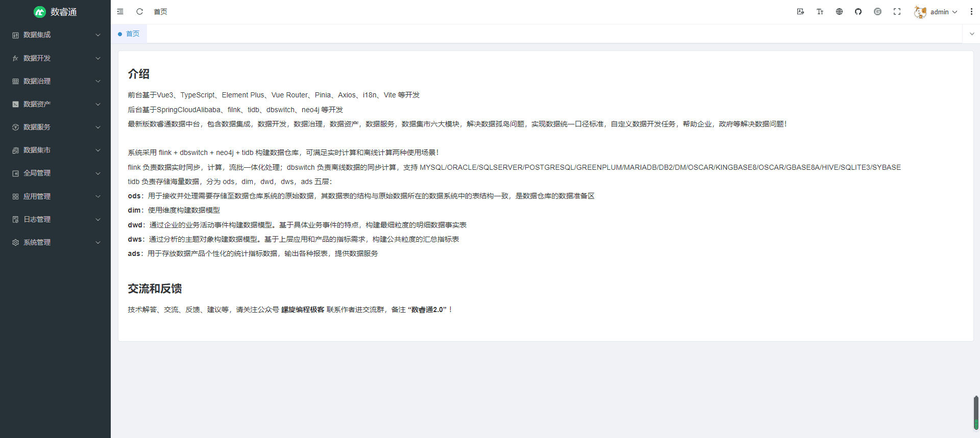Open the 数据开发 menu label
Image resolution: width=980 pixels, height=438 pixels.
click(x=37, y=58)
